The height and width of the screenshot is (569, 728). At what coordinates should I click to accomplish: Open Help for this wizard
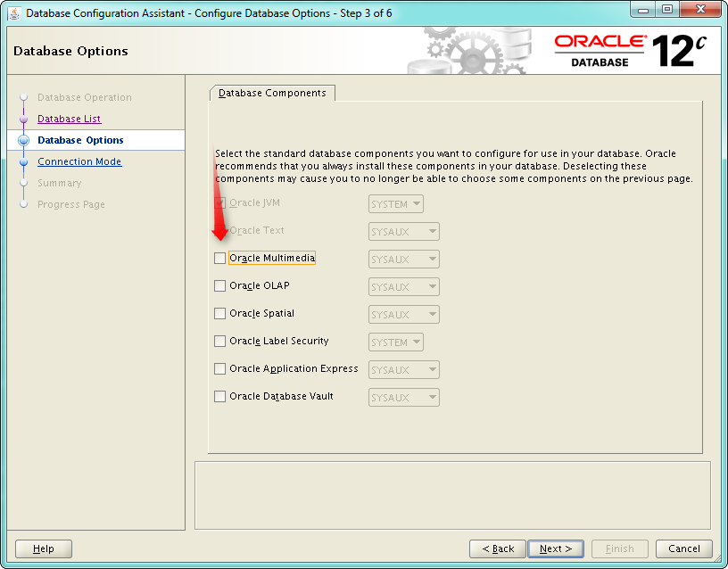tap(44, 548)
